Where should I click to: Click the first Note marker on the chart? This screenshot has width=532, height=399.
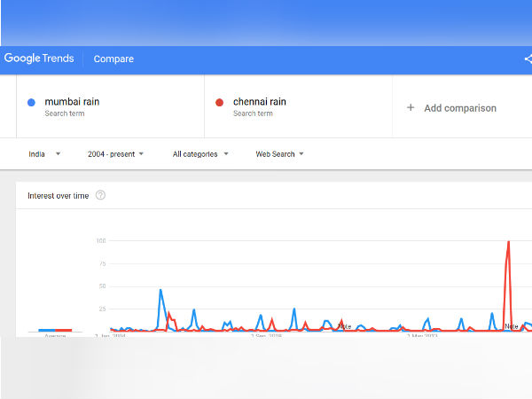click(x=345, y=326)
